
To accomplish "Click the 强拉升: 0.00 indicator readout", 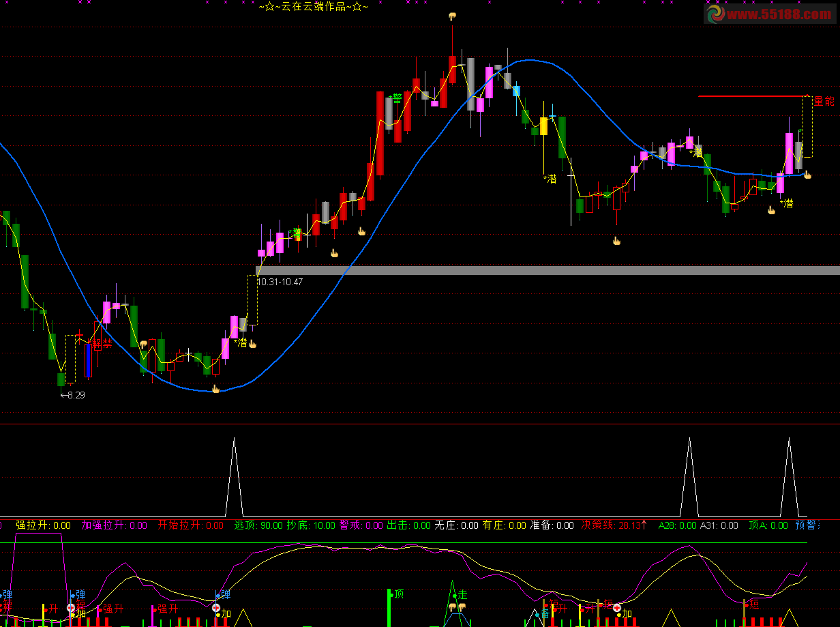I will point(44,525).
